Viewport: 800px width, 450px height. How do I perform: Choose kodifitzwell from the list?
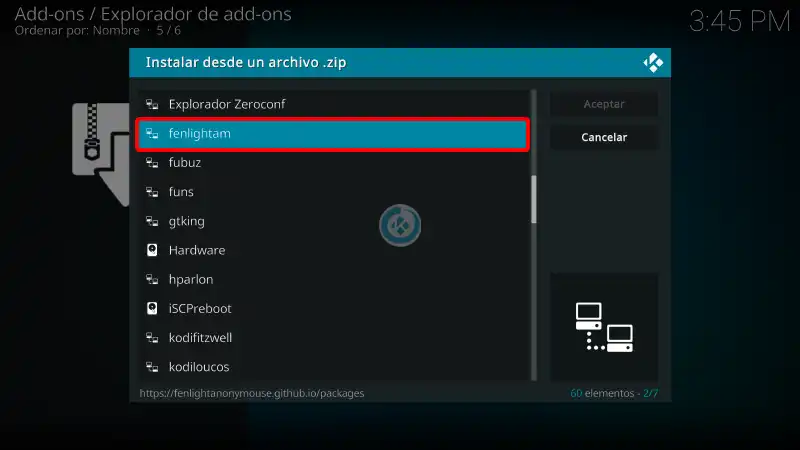(335, 337)
